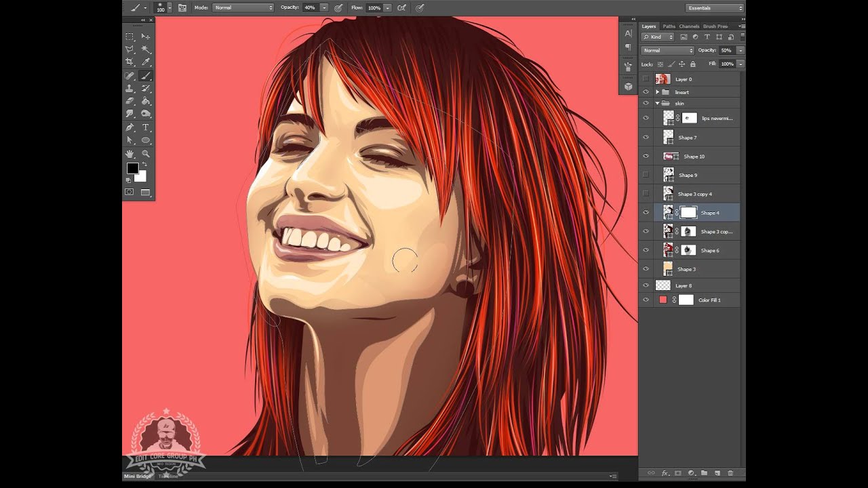Viewport: 868px width, 488px height.
Task: Open the Character panel icon
Action: [x=628, y=33]
